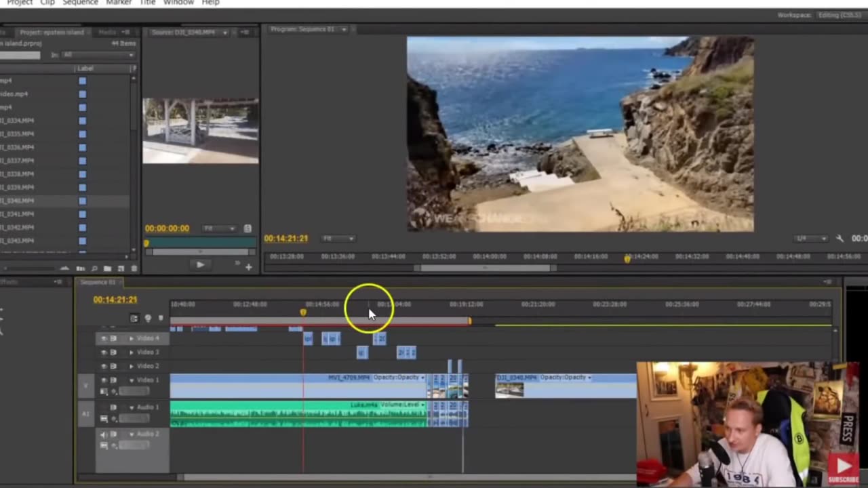Screen dimensions: 868x488
Task: Click the timeline timecode 00:14:21:21
Action: [115, 300]
